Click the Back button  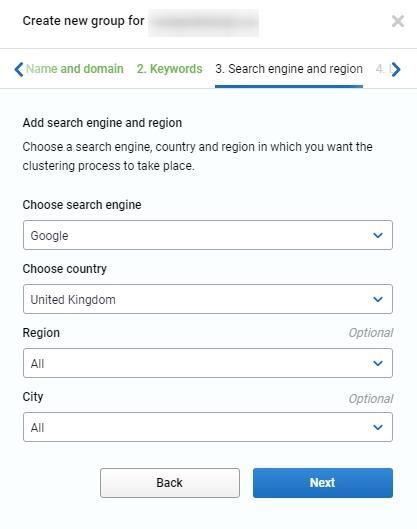point(170,483)
